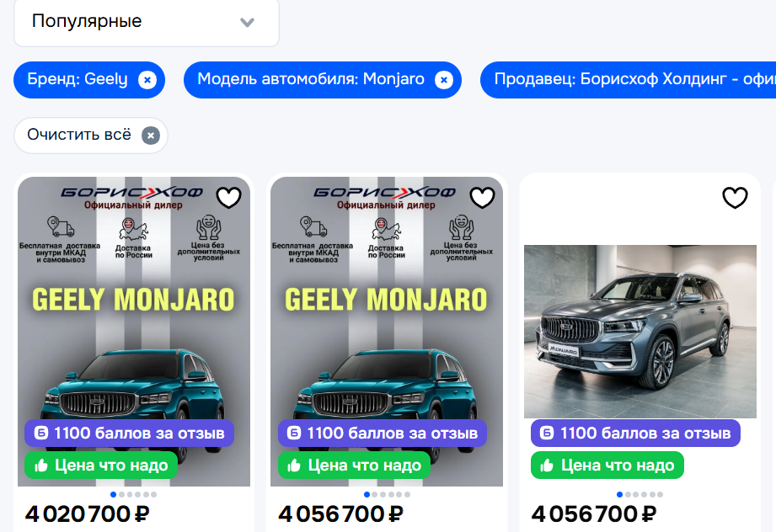The height and width of the screenshot is (532, 776).
Task: Click 1100 баллов за отзыв badge on first card
Action: [129, 434]
